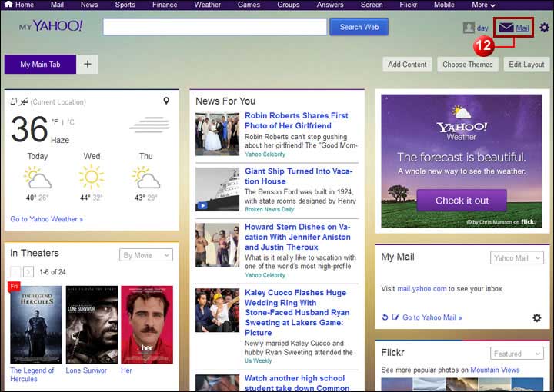Expand the More menu in top bar
This screenshot has width=554, height=392.
pos(484,5)
